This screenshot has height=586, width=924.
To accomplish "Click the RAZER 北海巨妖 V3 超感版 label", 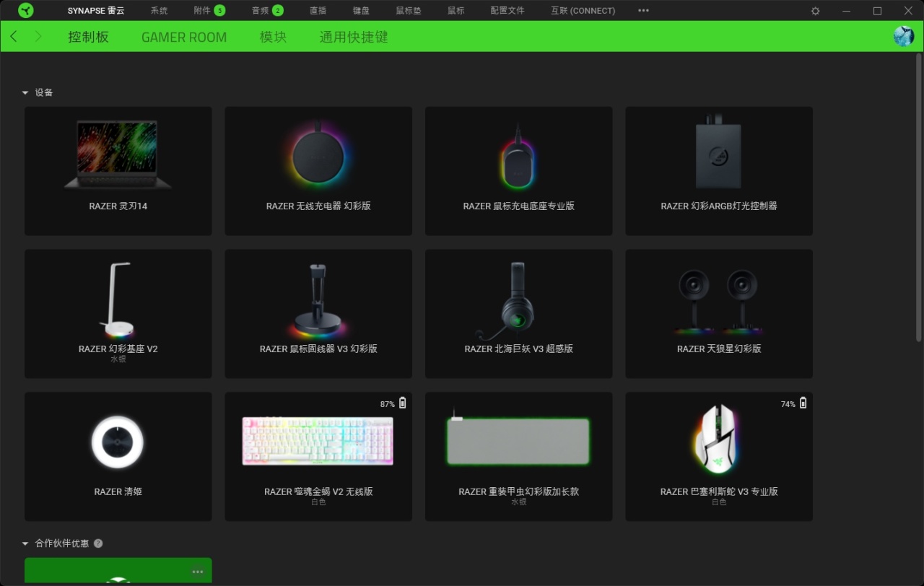I will (519, 349).
